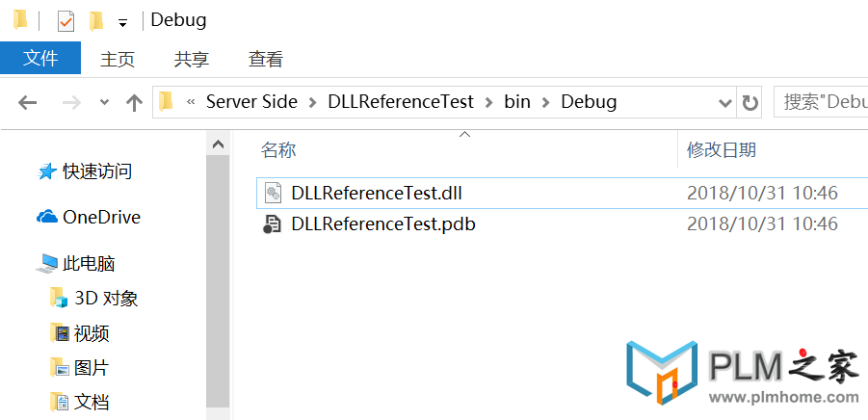
Task: Click the New Folder icon in quick access toolbar
Action: 96,21
